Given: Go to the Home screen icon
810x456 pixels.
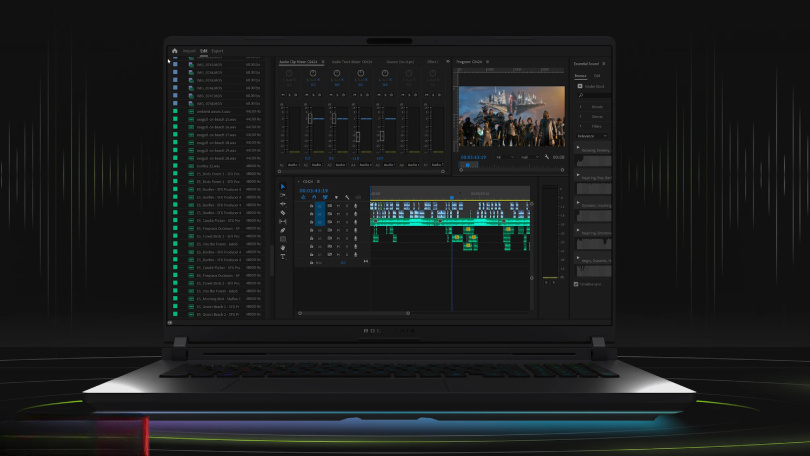Looking at the screenshot, I should click(175, 51).
